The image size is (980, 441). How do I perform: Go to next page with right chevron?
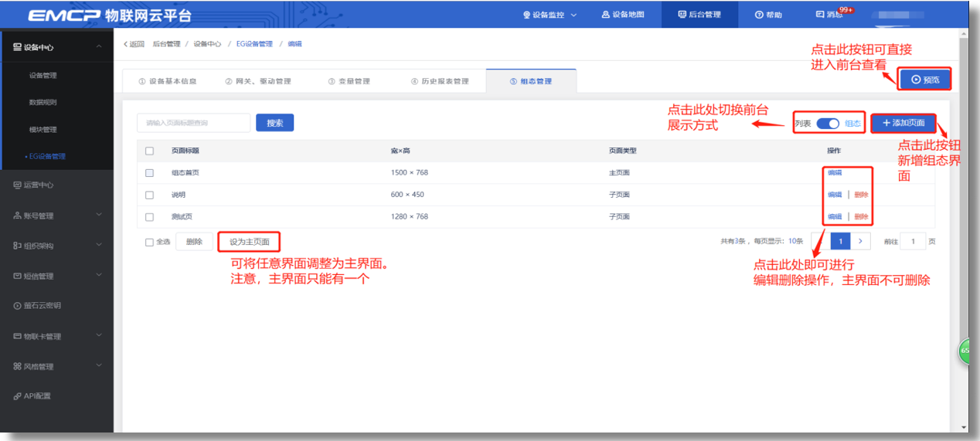pyautogui.click(x=860, y=242)
